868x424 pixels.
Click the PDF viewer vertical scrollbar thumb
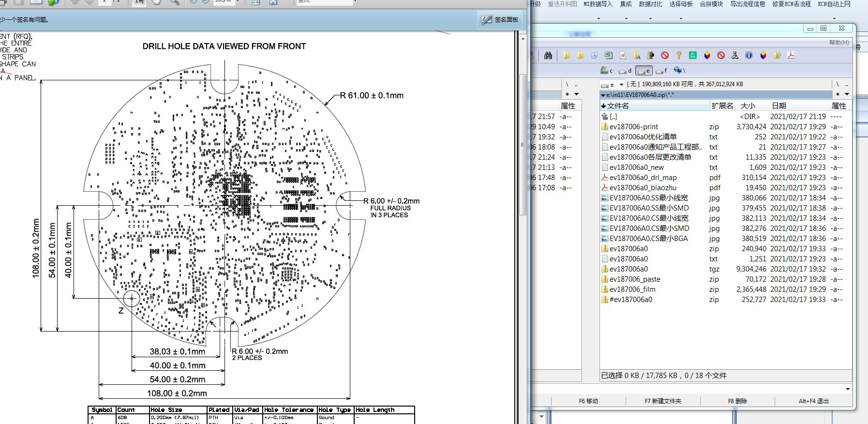click(523, 145)
